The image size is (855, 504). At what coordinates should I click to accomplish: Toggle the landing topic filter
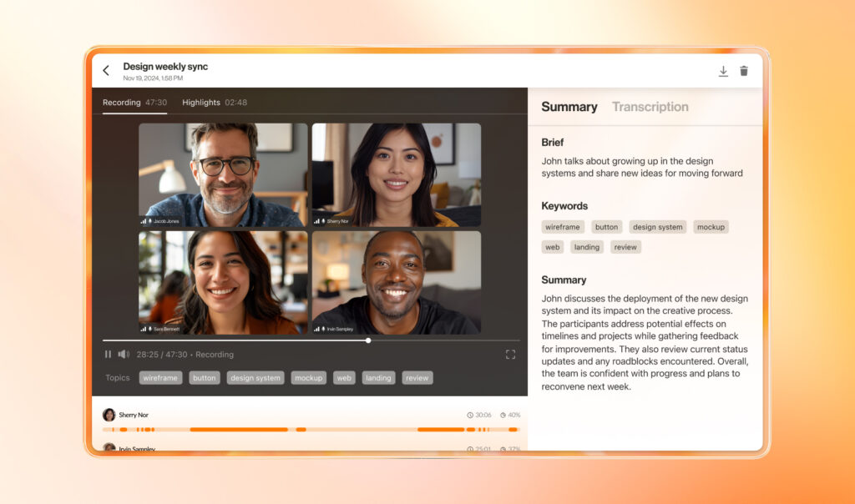click(x=377, y=377)
